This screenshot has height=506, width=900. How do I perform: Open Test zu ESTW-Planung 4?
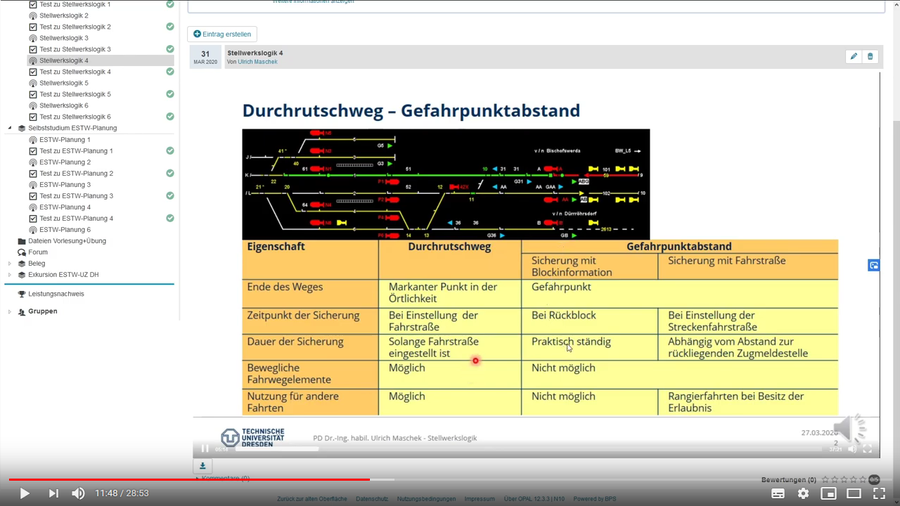[x=76, y=218]
